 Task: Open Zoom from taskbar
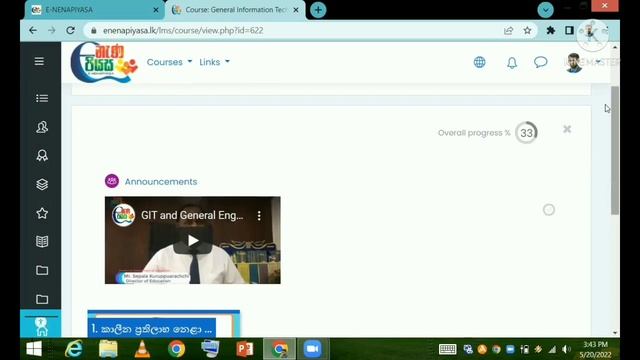coord(312,349)
